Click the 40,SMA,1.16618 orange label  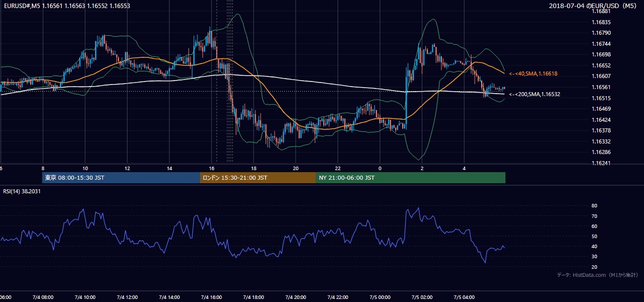point(533,73)
